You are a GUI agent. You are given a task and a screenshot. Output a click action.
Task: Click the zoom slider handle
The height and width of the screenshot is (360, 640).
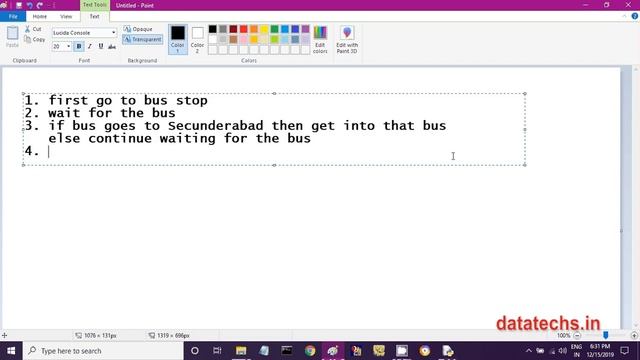click(606, 335)
